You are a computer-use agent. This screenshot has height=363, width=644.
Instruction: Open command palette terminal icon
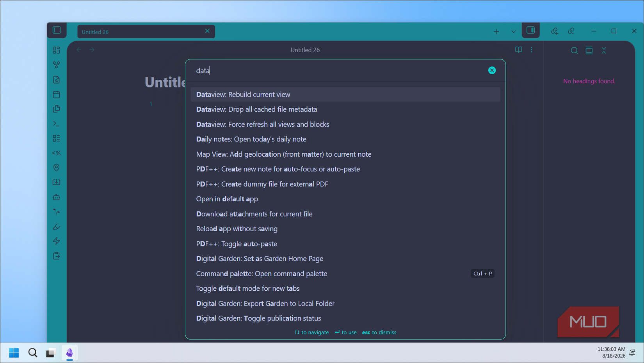pyautogui.click(x=57, y=123)
